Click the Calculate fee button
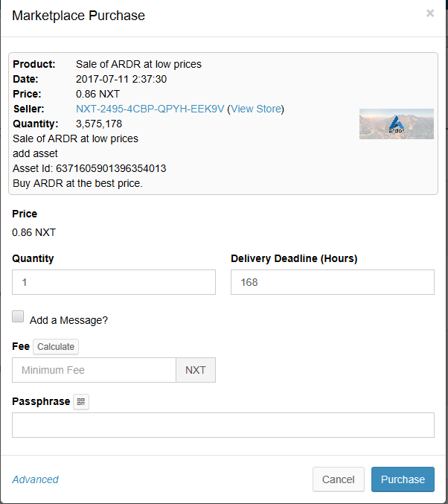The width and height of the screenshot is (448, 504). tap(56, 346)
